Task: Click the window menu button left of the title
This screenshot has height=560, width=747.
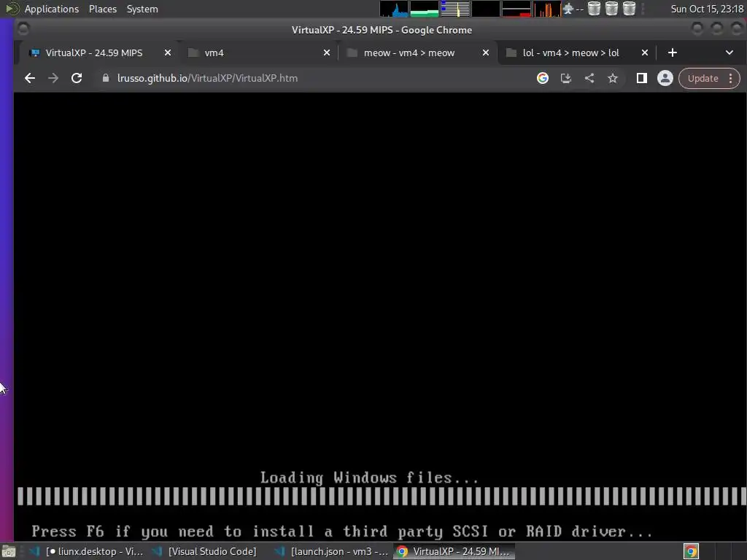Action: tap(23, 29)
